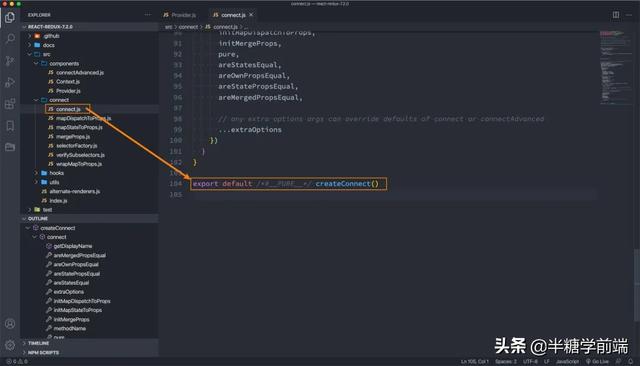Viewport: 640px width, 366px height.
Task: Change UTF-8 file encoding
Action: point(530,362)
